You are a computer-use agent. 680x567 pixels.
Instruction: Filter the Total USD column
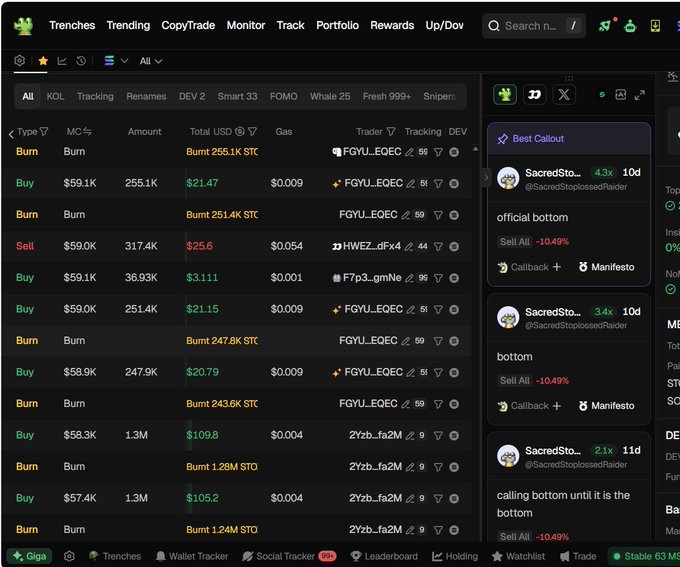(x=253, y=131)
